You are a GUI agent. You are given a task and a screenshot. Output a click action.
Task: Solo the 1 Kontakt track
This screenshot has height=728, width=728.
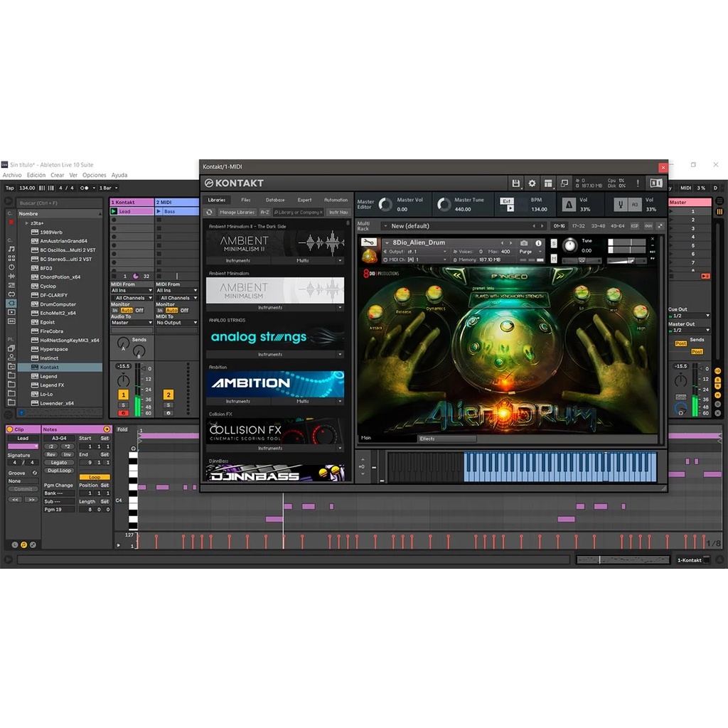[x=123, y=405]
